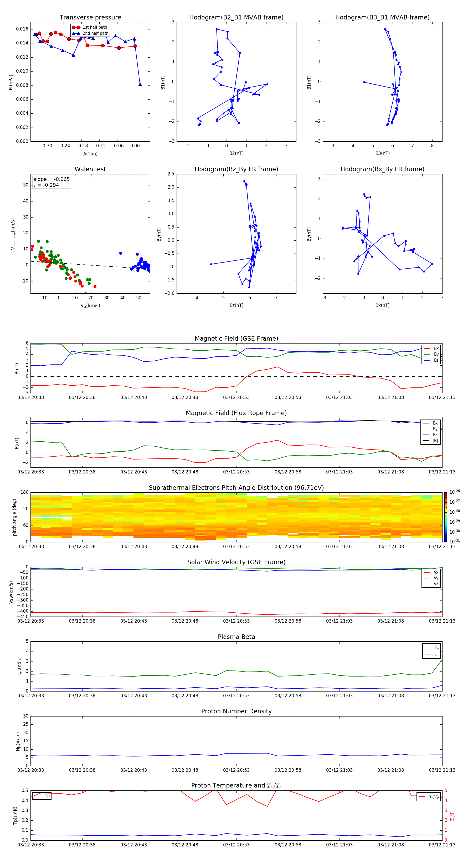Click the 'Np(#/cc)' axis label
The image size is (473, 868).
click(x=18, y=741)
